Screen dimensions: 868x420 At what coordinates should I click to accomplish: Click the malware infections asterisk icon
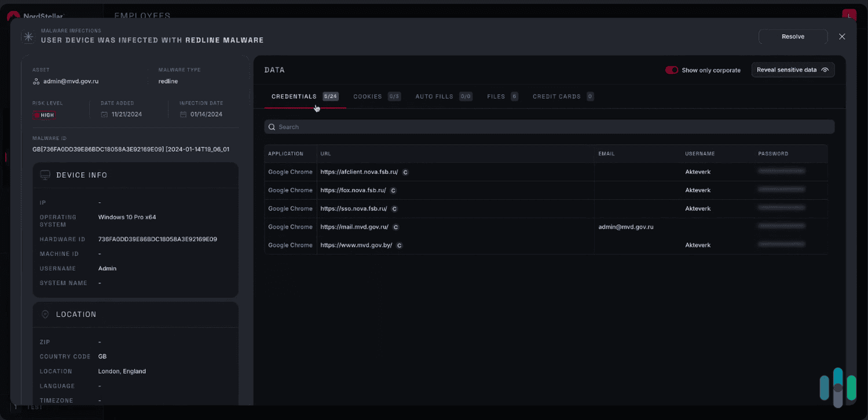pyautogui.click(x=28, y=36)
